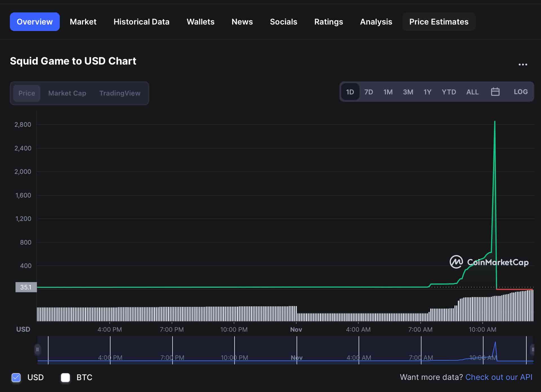The height and width of the screenshot is (392, 541).
Task: Open the Historical Data tab
Action: [x=142, y=21]
